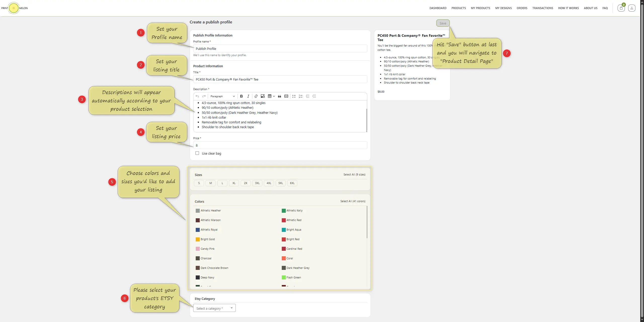
Task: Open the Select a category dropdown
Action: pyautogui.click(x=214, y=308)
